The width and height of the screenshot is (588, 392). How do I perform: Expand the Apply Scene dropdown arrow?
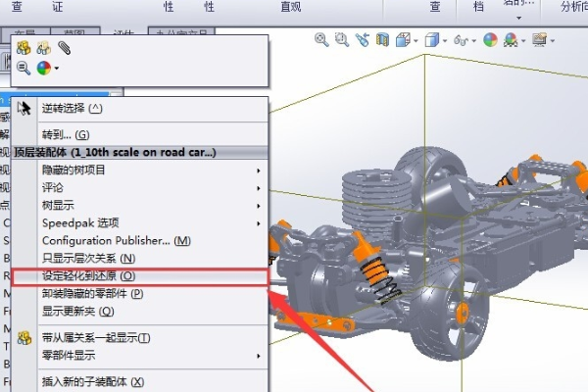coord(523,40)
